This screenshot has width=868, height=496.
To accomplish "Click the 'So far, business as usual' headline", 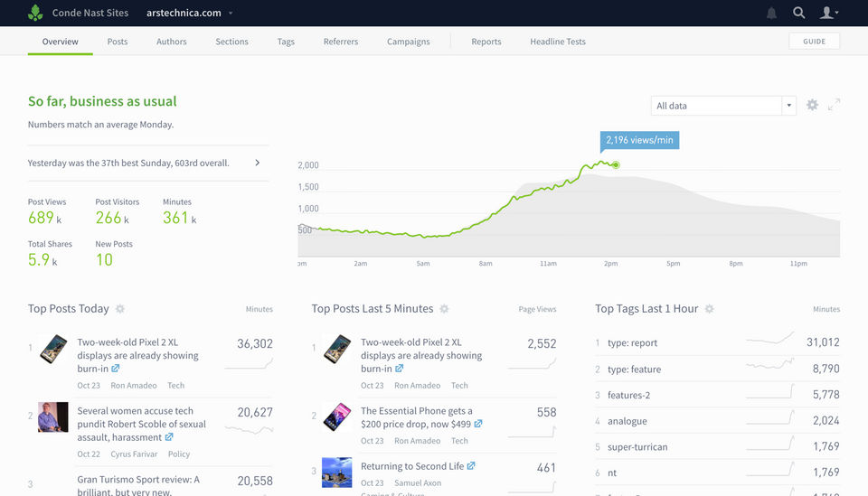I will [102, 101].
